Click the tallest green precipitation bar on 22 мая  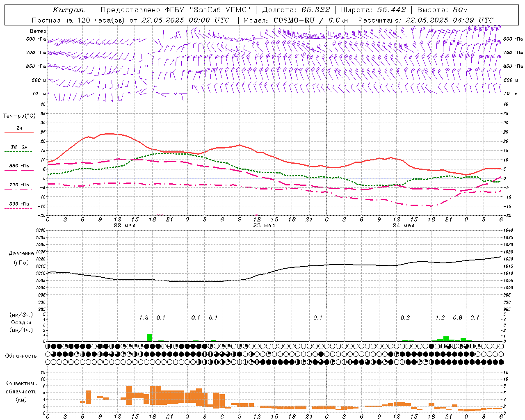coord(150,338)
